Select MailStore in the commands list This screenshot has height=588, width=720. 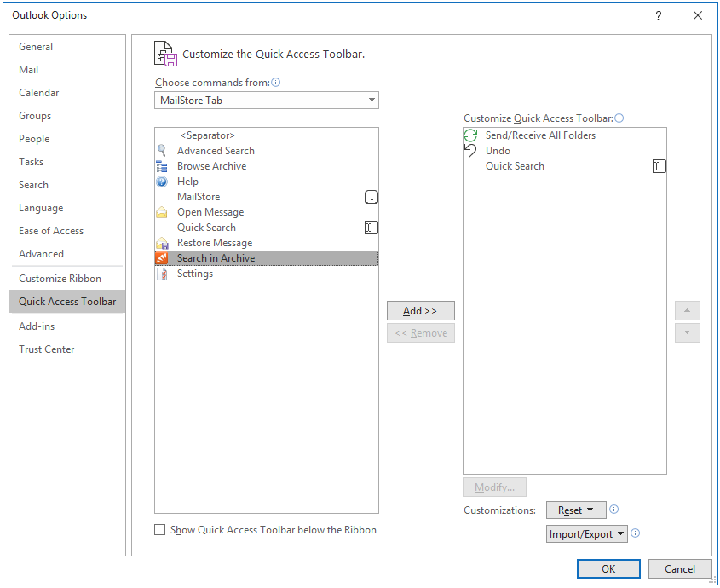pos(267,197)
